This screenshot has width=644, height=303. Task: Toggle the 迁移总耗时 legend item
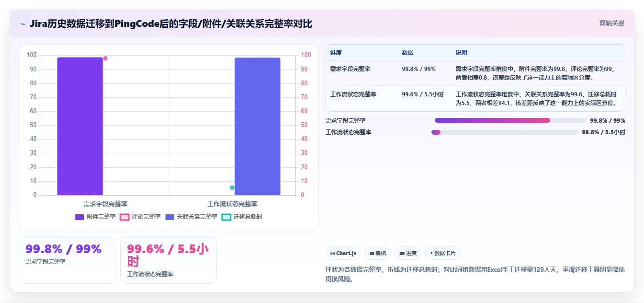(242, 217)
